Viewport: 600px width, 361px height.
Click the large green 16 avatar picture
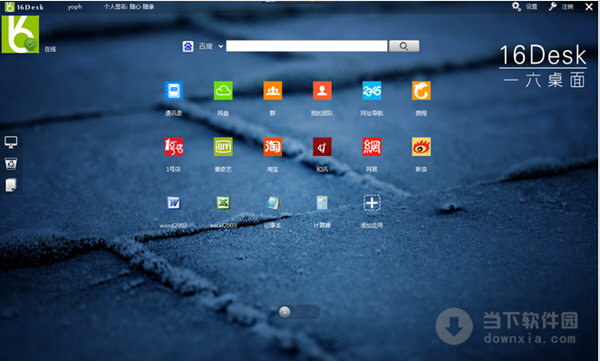20,34
